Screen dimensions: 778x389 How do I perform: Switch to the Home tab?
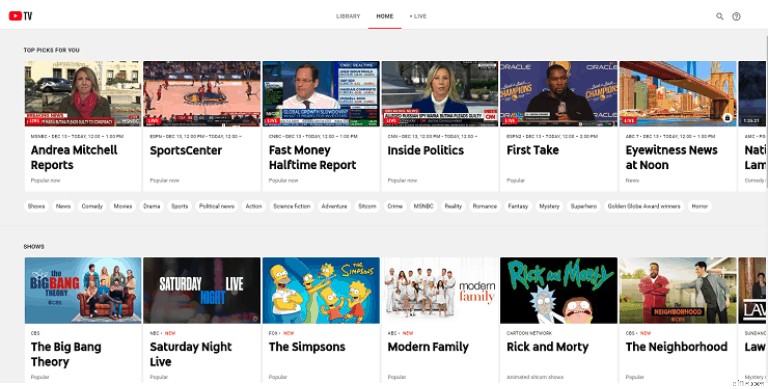click(385, 16)
